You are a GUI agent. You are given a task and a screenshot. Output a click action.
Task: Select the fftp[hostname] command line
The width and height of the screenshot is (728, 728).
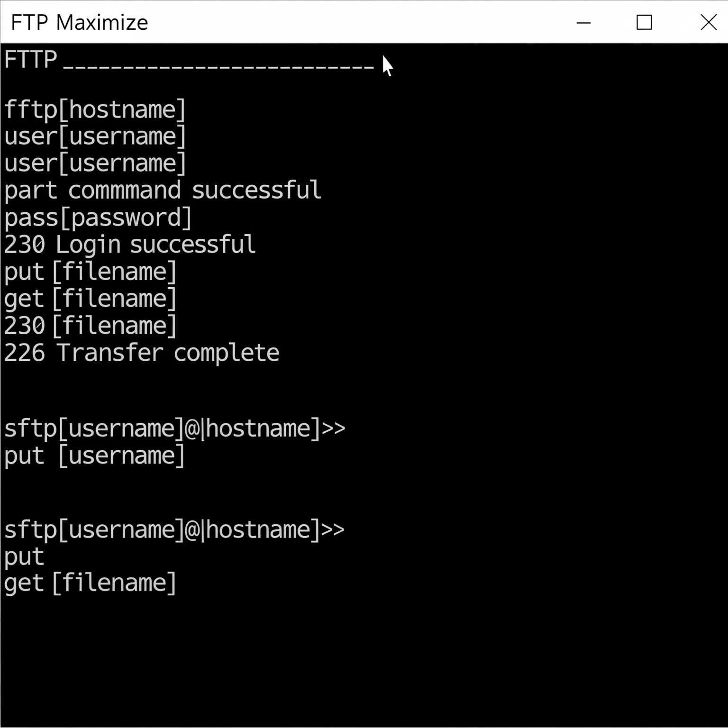tap(95, 109)
